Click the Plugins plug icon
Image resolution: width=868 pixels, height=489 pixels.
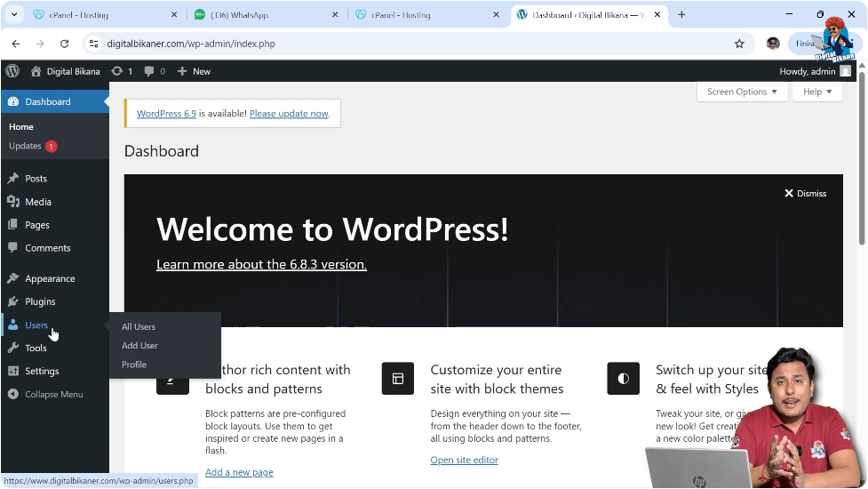pyautogui.click(x=13, y=301)
